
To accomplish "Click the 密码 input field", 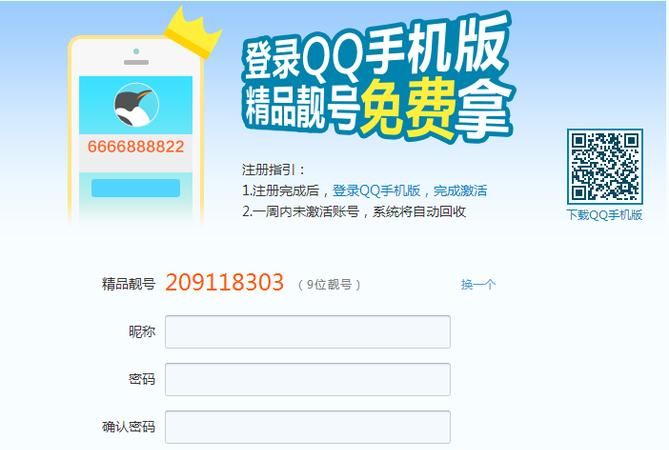I will click(x=308, y=380).
